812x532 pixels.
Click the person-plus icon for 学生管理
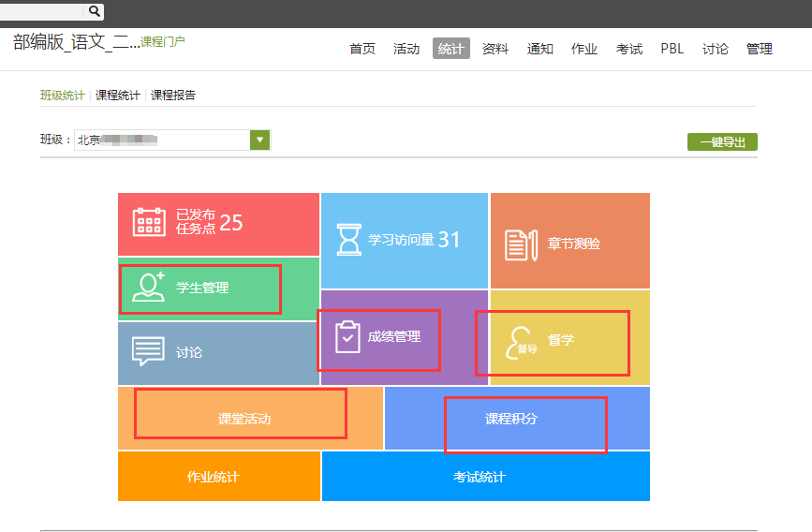(x=148, y=288)
